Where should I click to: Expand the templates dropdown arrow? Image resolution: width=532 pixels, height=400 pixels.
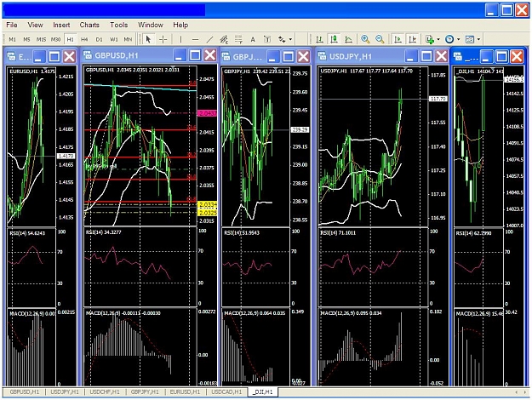pyautogui.click(x=478, y=39)
